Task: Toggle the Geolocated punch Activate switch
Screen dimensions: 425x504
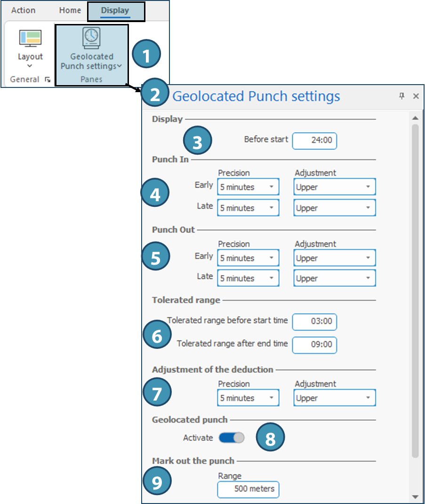Action: [x=232, y=437]
